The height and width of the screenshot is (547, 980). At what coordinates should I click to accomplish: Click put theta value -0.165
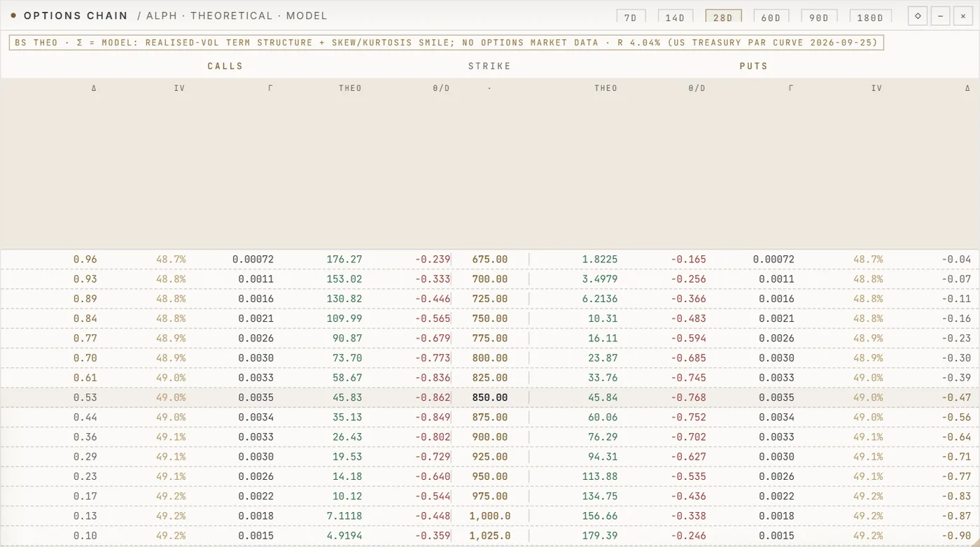click(689, 260)
